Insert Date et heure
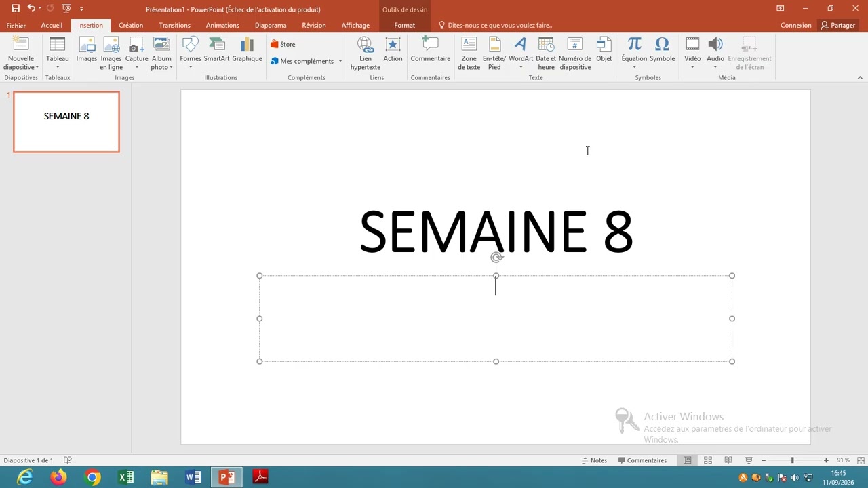 click(546, 53)
